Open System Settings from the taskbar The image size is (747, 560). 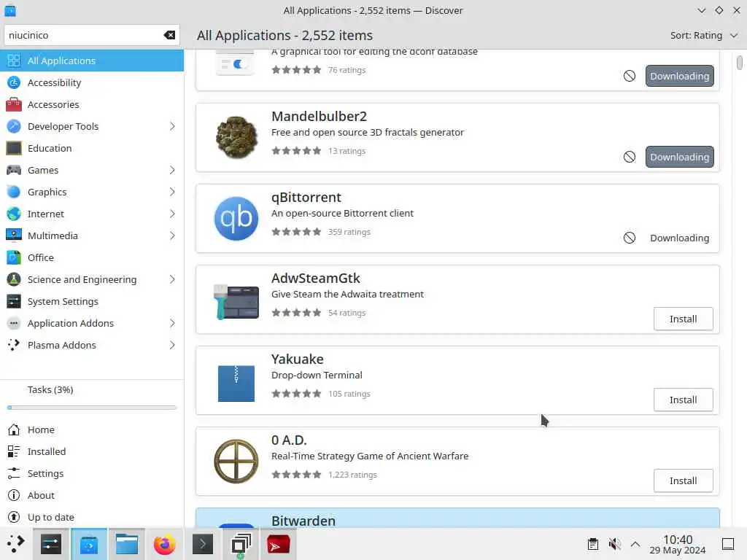(x=51, y=544)
